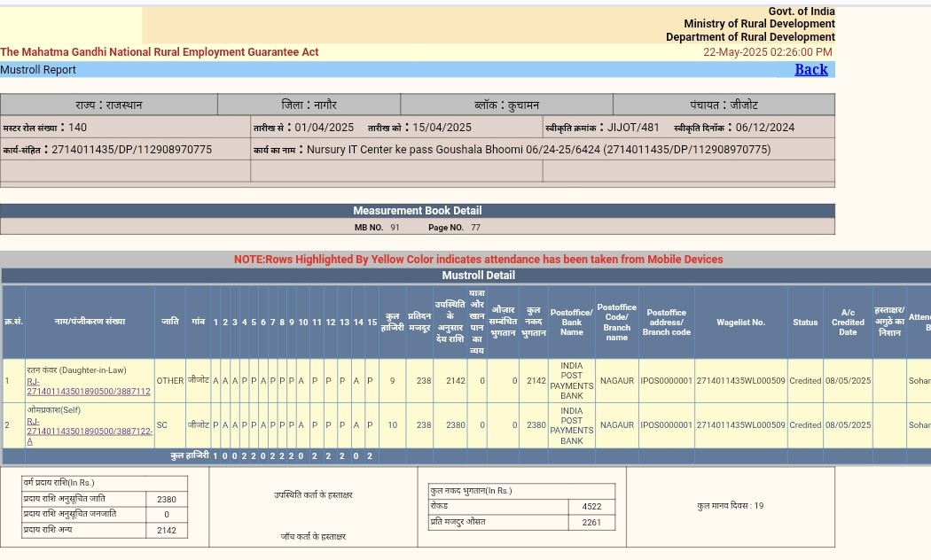
Task: Click the 'कुल हाजिरी' column header
Action: (392, 323)
